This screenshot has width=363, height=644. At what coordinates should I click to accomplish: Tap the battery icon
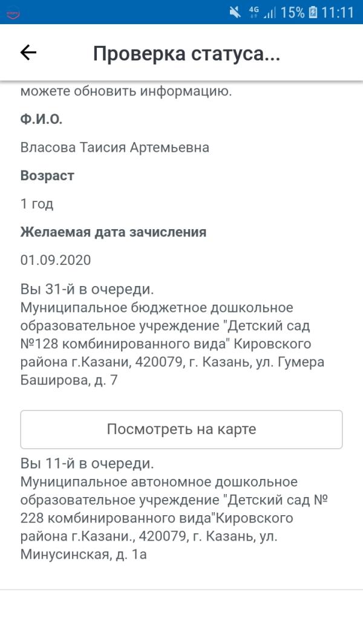pos(313,12)
